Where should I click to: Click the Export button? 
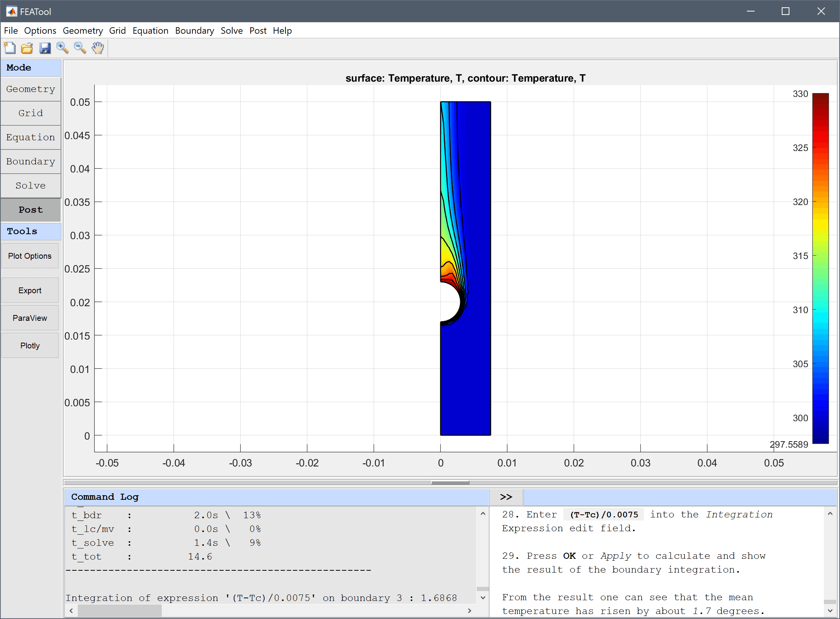coord(30,290)
